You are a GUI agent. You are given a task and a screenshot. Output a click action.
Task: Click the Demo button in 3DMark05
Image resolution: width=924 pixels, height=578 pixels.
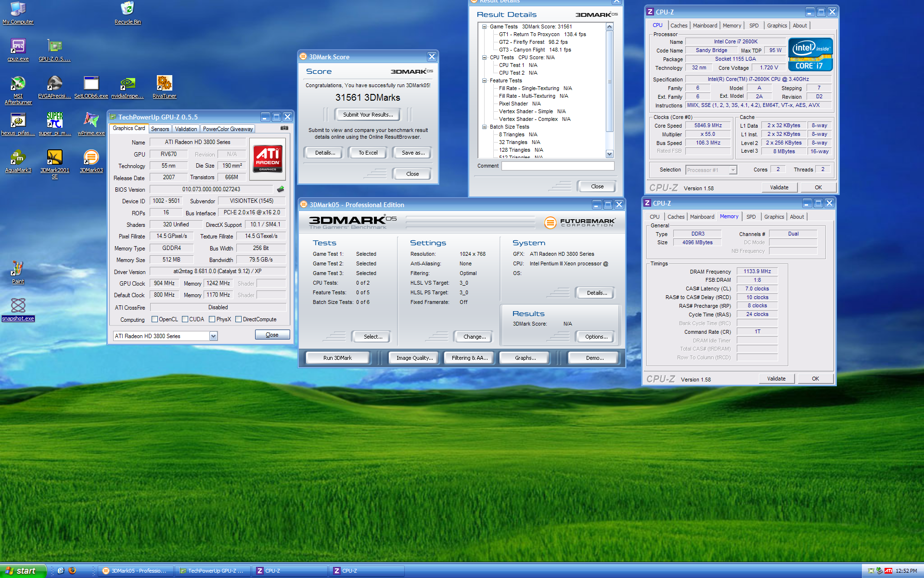pos(594,358)
